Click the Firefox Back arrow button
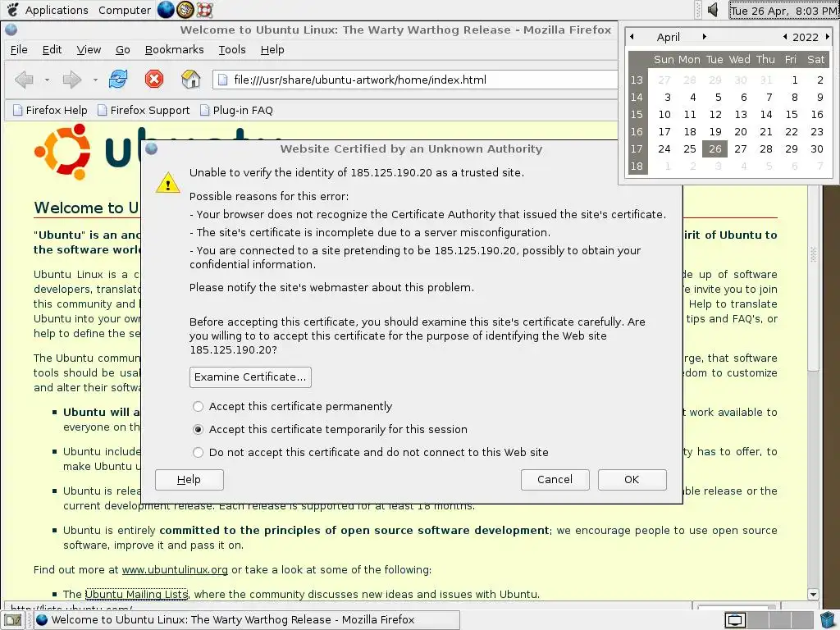 pyautogui.click(x=24, y=80)
